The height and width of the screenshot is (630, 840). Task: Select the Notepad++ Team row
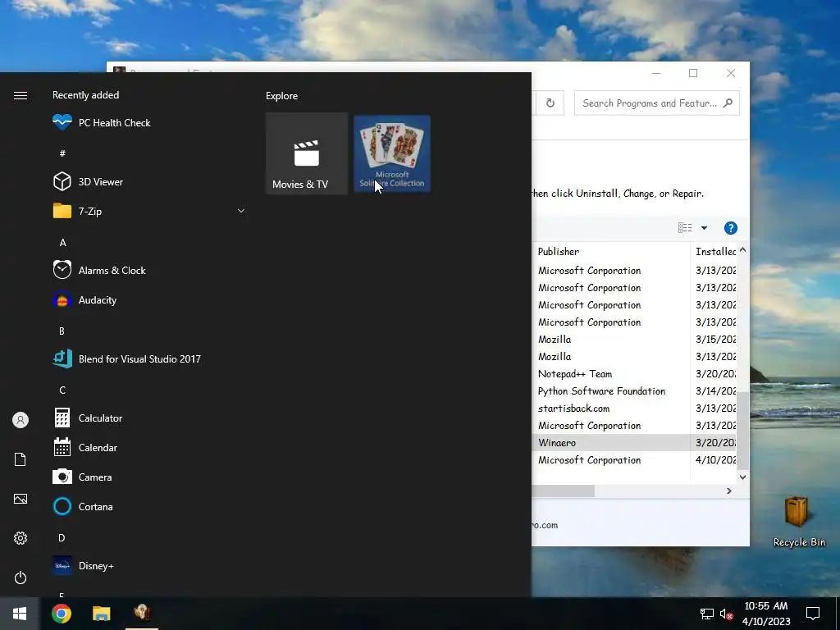tap(634, 374)
